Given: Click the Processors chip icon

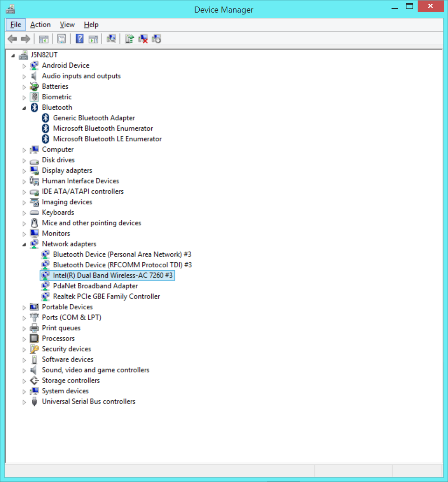Looking at the screenshot, I should coord(35,338).
